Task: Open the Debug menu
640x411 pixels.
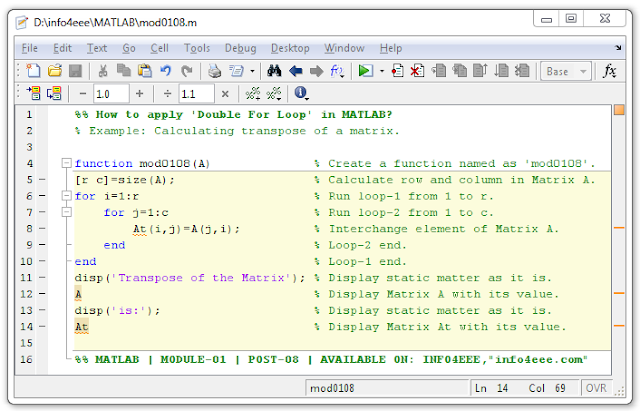Action: [240, 48]
